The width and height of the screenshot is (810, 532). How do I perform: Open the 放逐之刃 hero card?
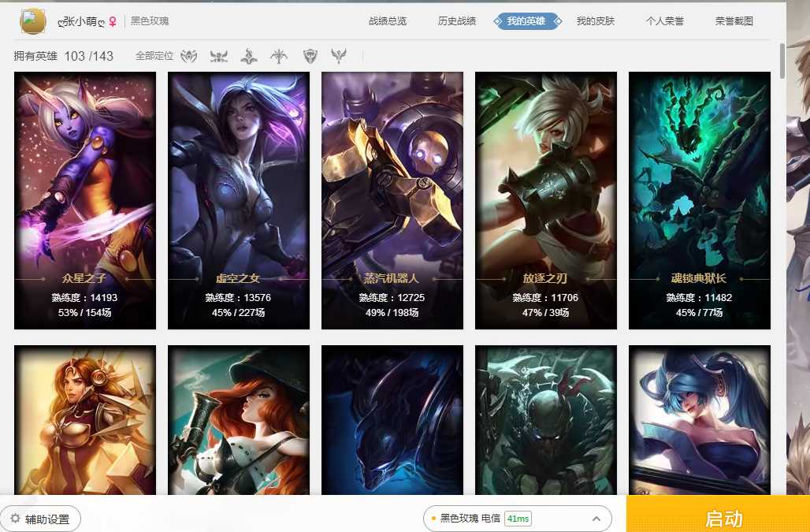546,200
